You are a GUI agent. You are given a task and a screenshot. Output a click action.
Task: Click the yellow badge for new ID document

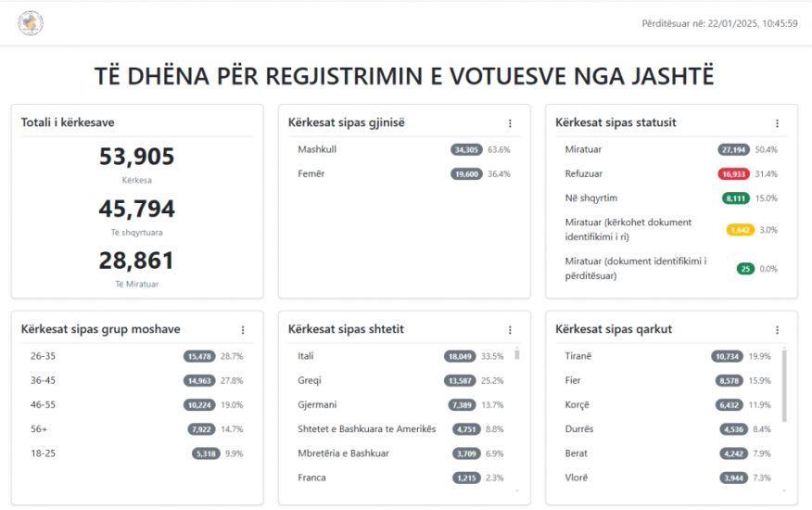[740, 230]
